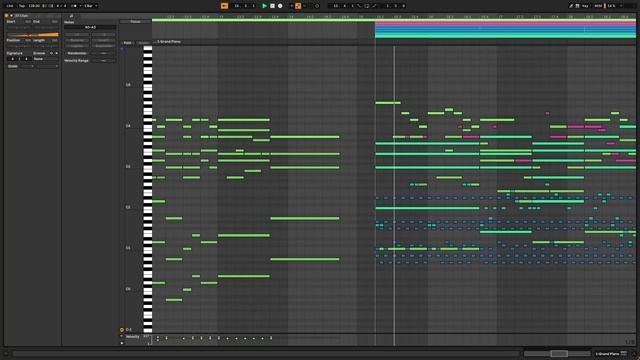Image resolution: width=640 pixels, height=360 pixels.
Task: Click the bottom zoom overview handle
Action: tap(559, 353)
